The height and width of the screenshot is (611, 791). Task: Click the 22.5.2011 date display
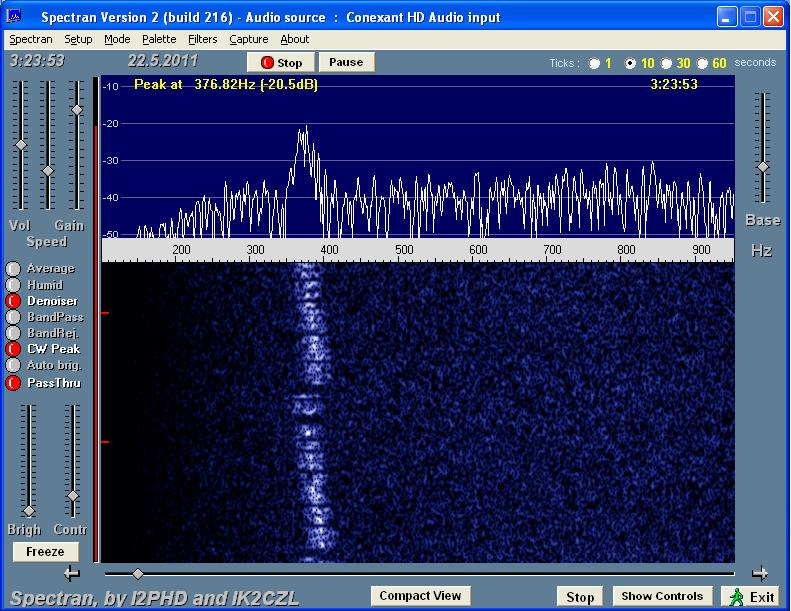click(162, 61)
